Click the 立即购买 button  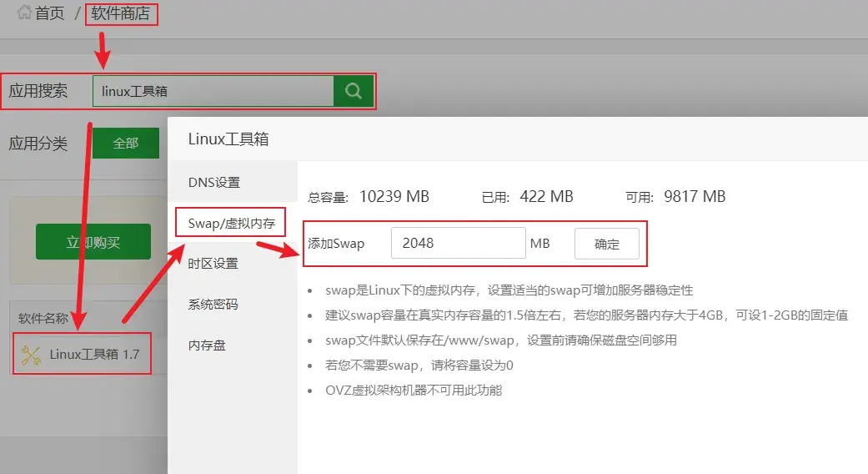93,242
